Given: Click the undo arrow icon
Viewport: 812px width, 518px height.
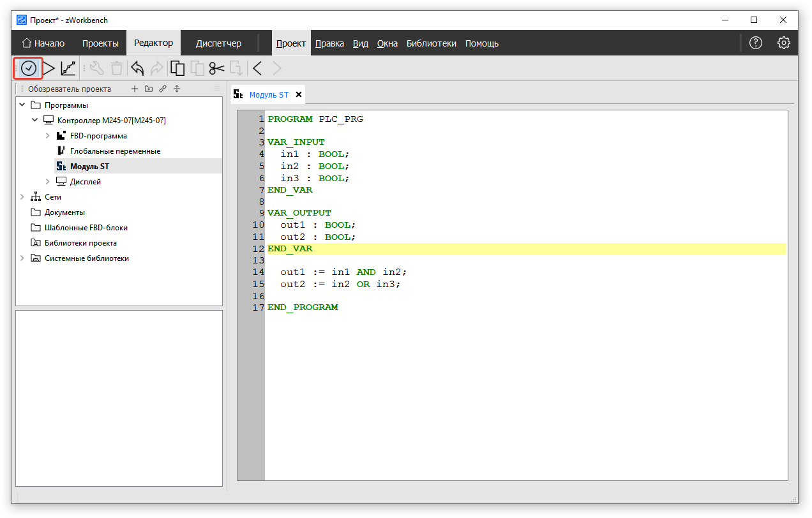Looking at the screenshot, I should click(x=137, y=68).
